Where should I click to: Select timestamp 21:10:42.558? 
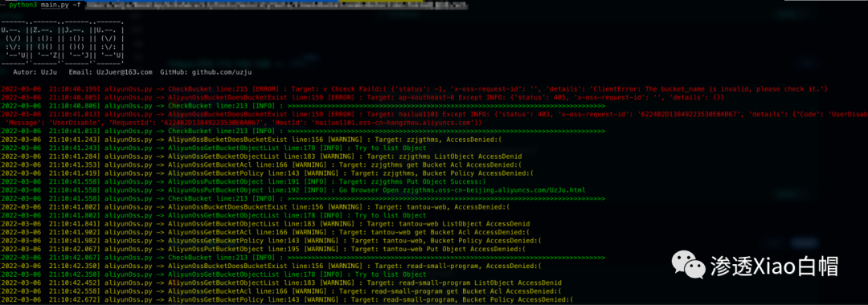(x=74, y=291)
